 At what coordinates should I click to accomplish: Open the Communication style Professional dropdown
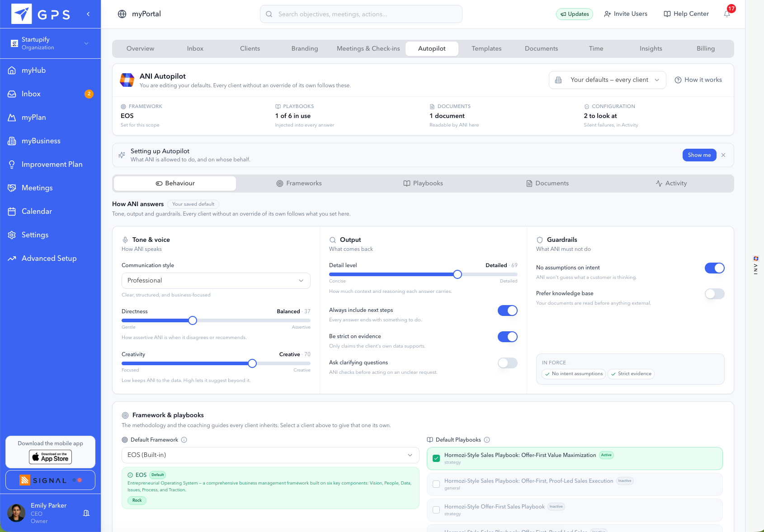pyautogui.click(x=216, y=281)
